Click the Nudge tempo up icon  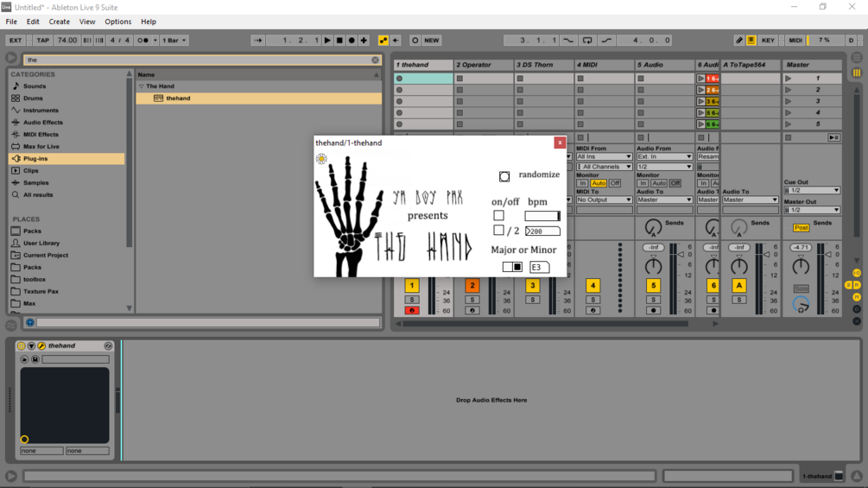(99, 41)
